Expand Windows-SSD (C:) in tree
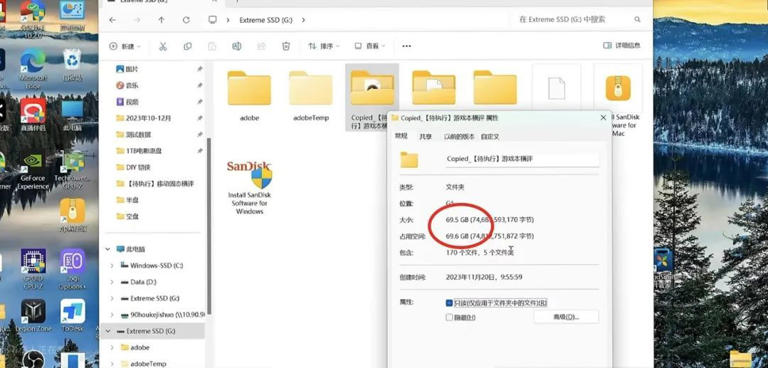Screen dimensions: 768x368 [112, 266]
